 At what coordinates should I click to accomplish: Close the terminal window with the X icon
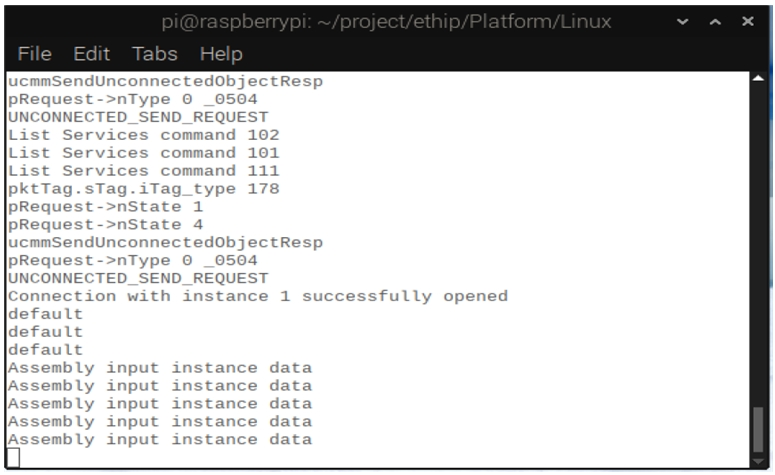748,21
